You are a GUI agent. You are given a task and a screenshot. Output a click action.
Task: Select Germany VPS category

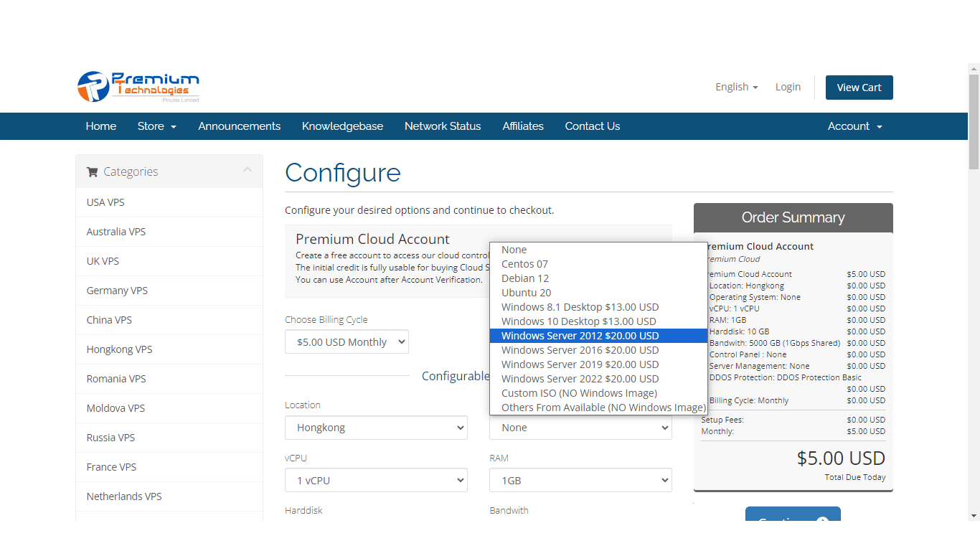click(169, 291)
